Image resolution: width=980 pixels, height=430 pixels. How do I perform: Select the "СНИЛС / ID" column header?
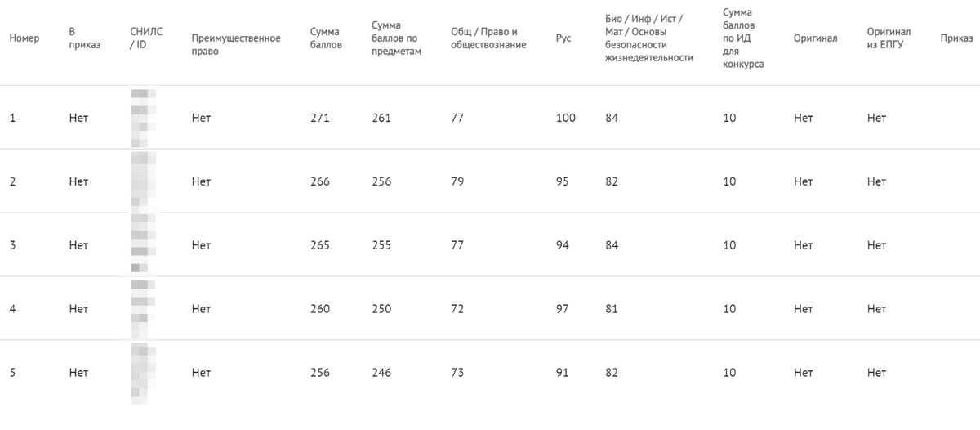coord(146,38)
